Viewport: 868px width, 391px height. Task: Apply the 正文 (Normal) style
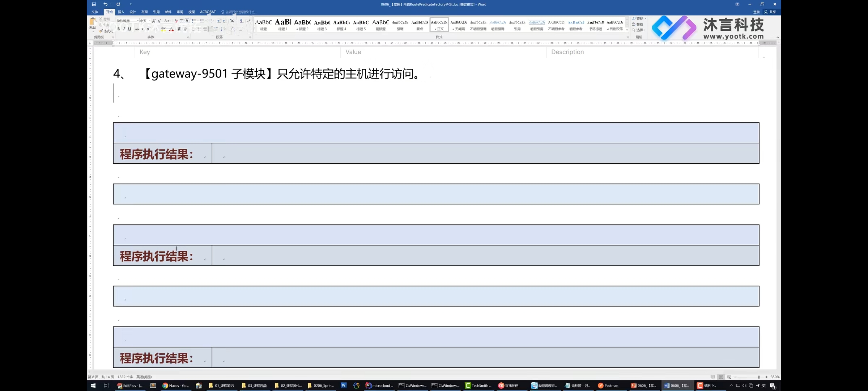pyautogui.click(x=439, y=25)
